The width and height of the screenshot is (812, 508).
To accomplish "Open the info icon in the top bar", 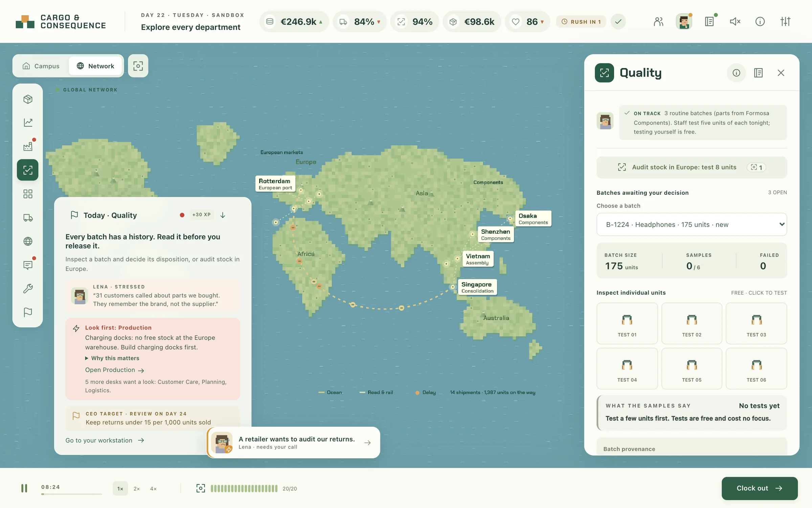I will coord(760,22).
